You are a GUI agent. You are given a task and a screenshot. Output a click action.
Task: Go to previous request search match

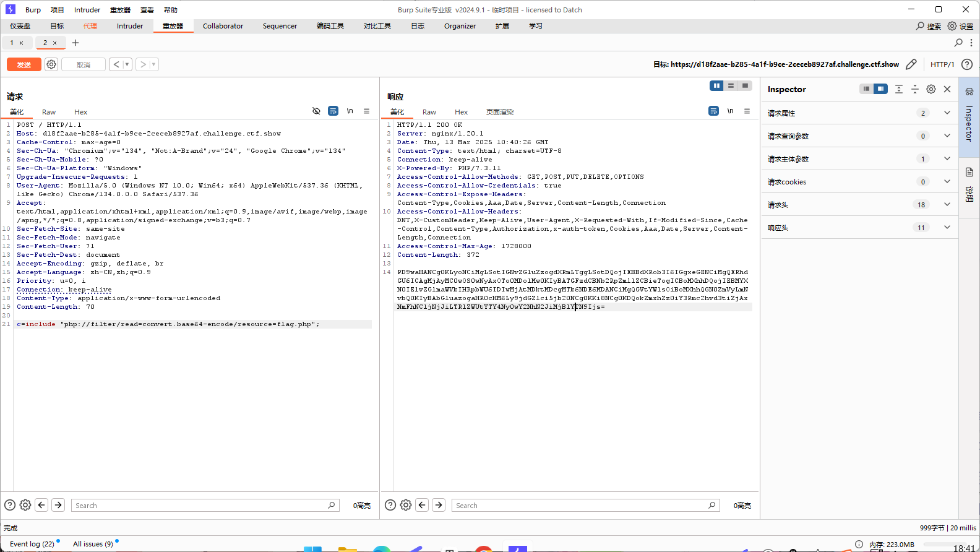point(41,505)
